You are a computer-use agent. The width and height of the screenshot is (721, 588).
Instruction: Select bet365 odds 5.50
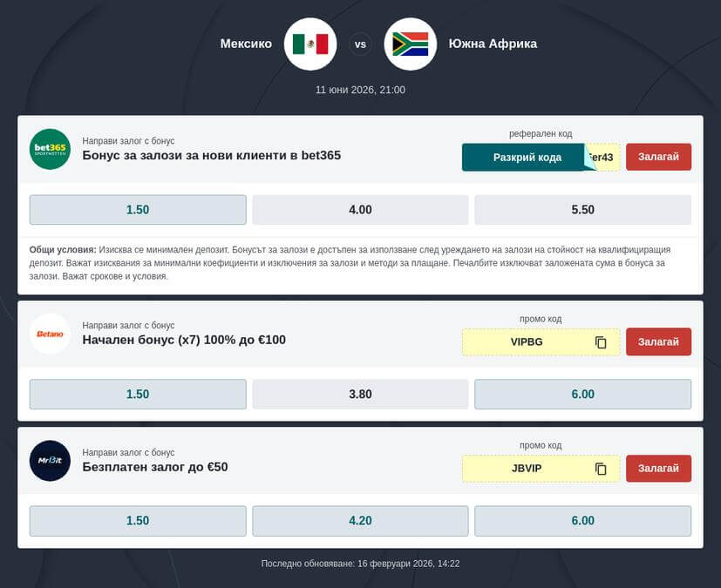pos(582,210)
